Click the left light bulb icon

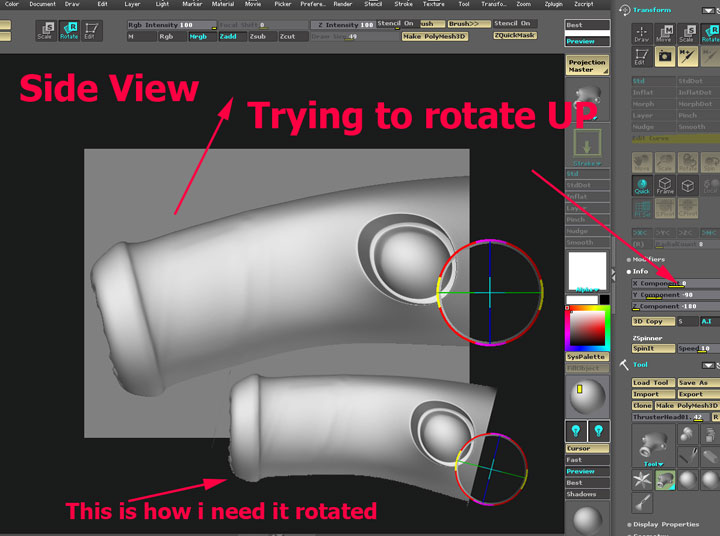576,431
